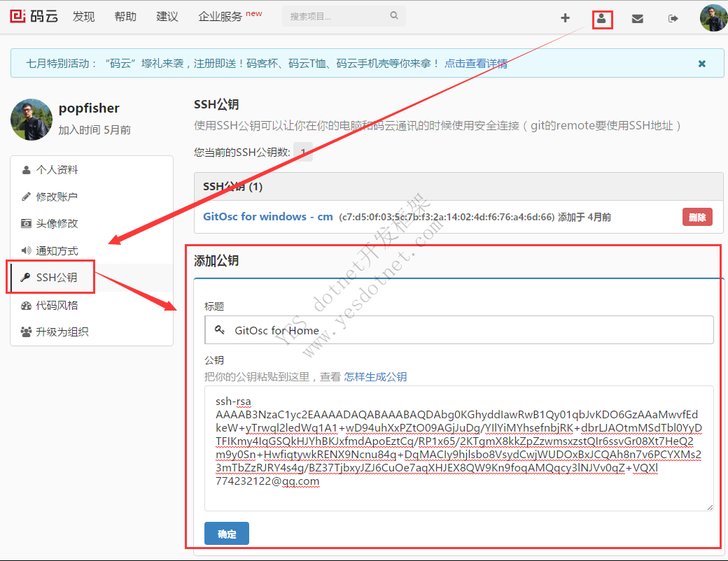Open the user avatar at top right
This screenshot has width=728, height=561.
[713, 18]
